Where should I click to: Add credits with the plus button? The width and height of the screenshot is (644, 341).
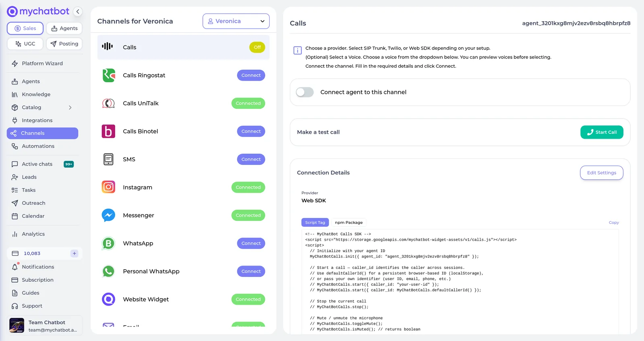(x=74, y=254)
